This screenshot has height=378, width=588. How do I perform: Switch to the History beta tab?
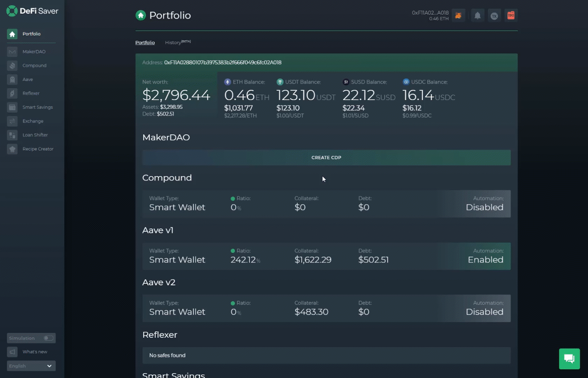[x=177, y=43]
